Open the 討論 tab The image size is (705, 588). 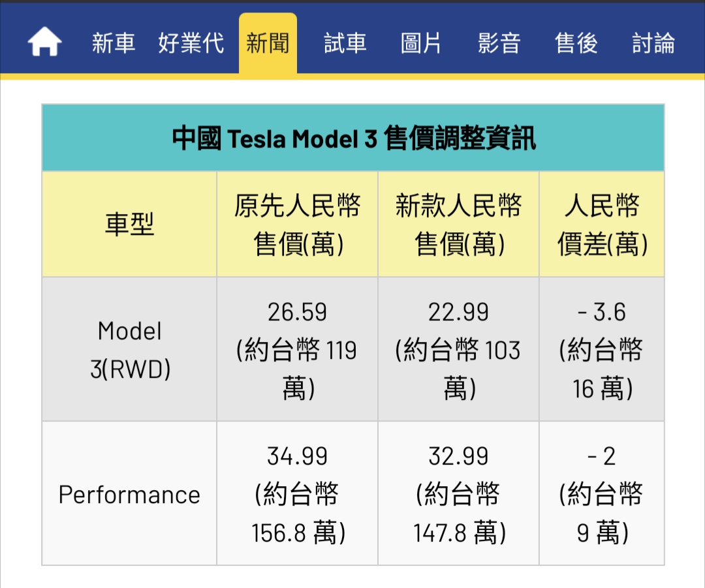[x=653, y=43]
